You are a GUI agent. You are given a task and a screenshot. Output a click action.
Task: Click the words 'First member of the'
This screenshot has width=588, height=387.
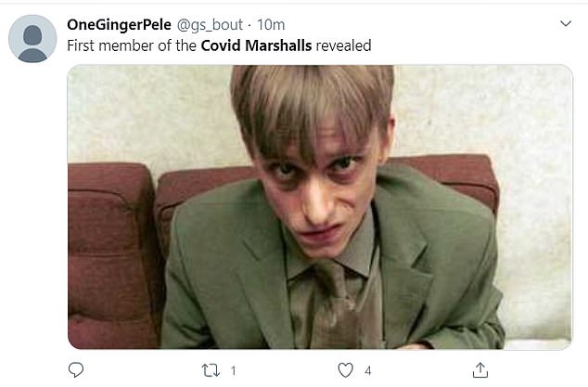[x=132, y=45]
